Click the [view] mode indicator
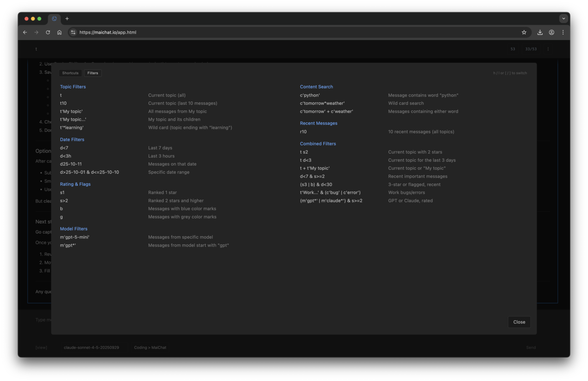Viewport: 588px width, 381px height. 41,348
